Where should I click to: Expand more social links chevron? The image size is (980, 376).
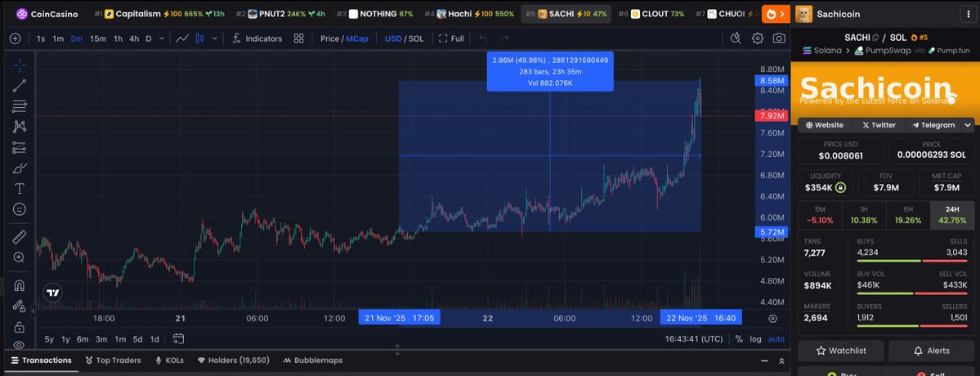click(968, 125)
